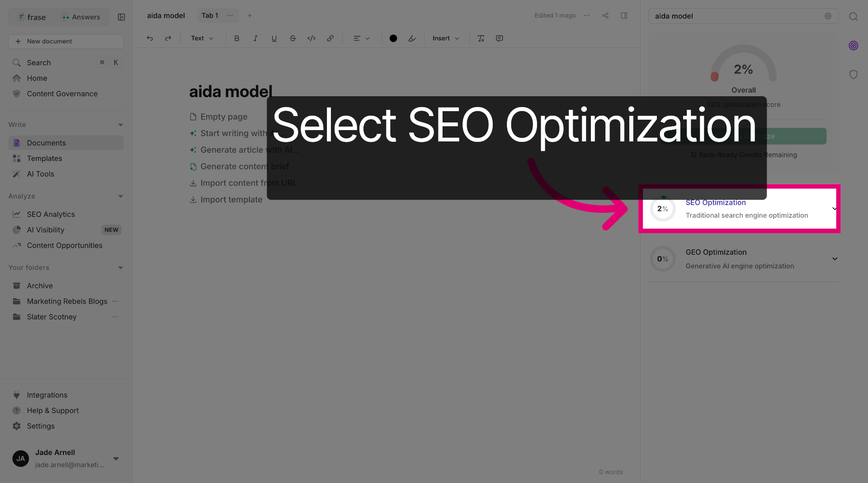Click New document button
The height and width of the screenshot is (483, 868).
[66, 41]
